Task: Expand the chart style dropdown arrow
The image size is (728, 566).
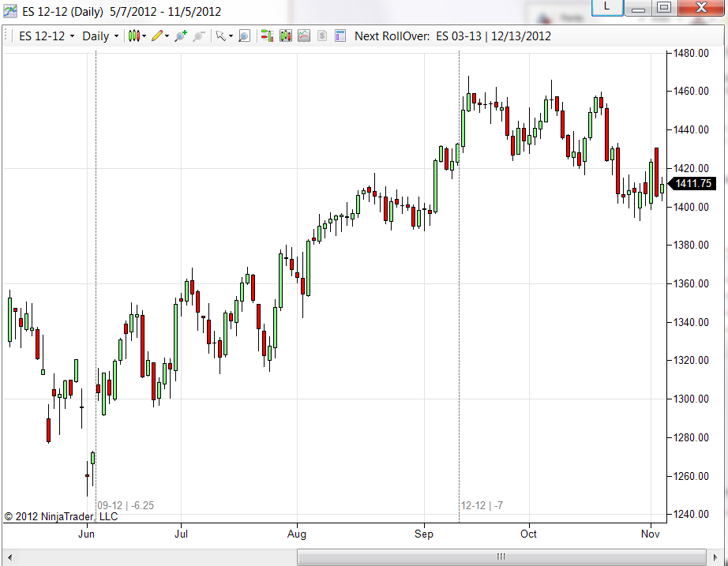Action: (x=144, y=36)
